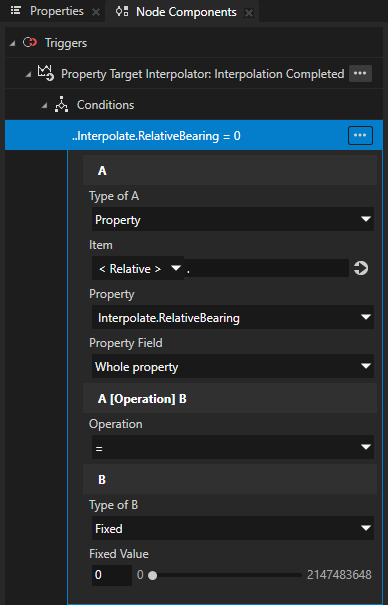Open the Property Field dropdown
The image size is (388, 605).
click(233, 366)
